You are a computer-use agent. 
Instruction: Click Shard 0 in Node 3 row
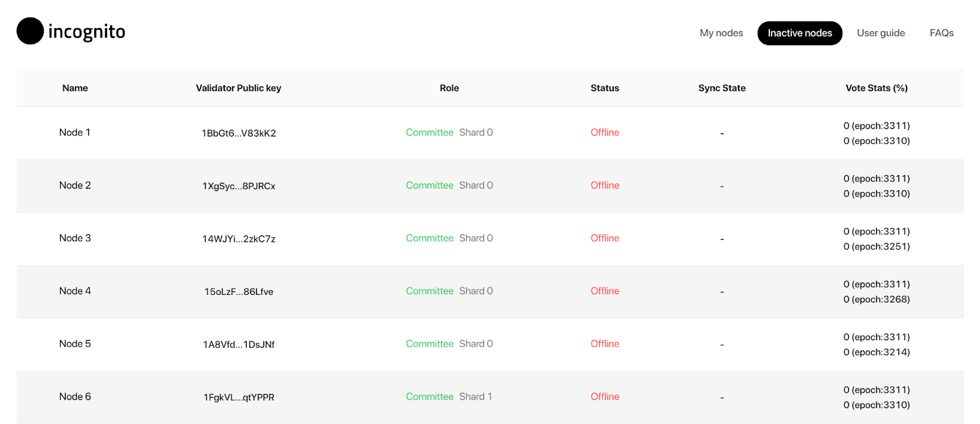(476, 238)
